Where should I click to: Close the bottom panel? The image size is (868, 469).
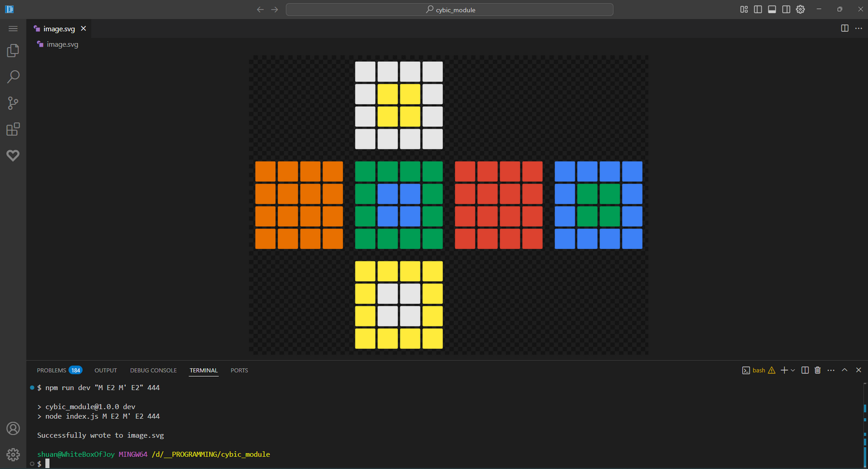click(858, 370)
